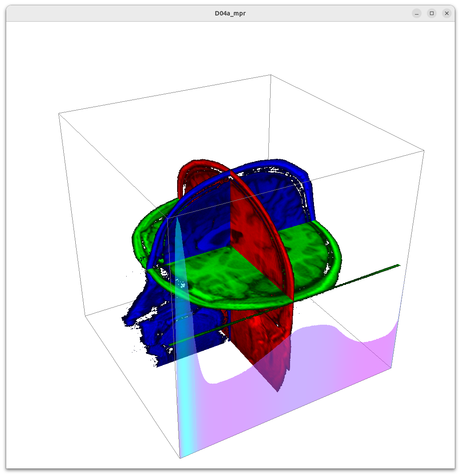Click the bounding box bottom front corner
The height and width of the screenshot is (476, 461).
(x=180, y=458)
